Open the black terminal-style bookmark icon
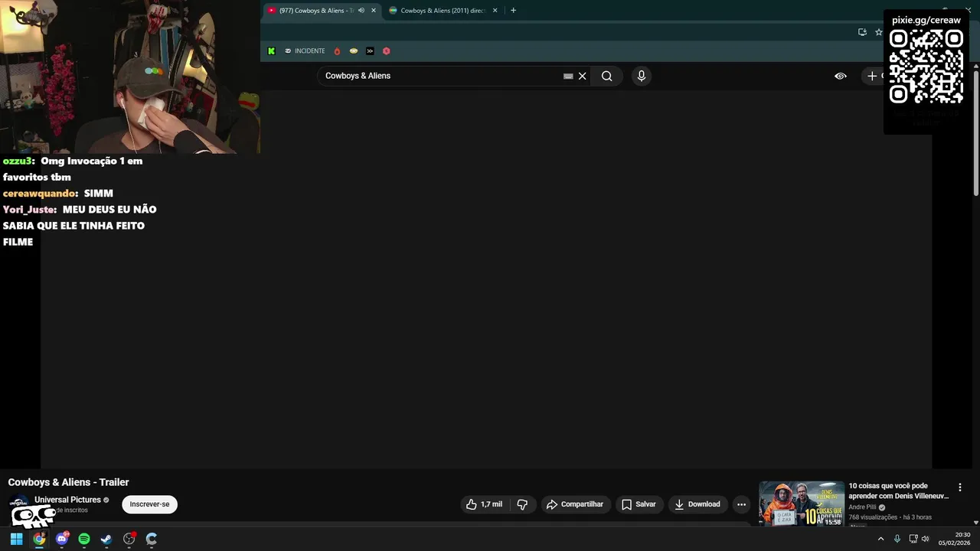 pyautogui.click(x=370, y=51)
